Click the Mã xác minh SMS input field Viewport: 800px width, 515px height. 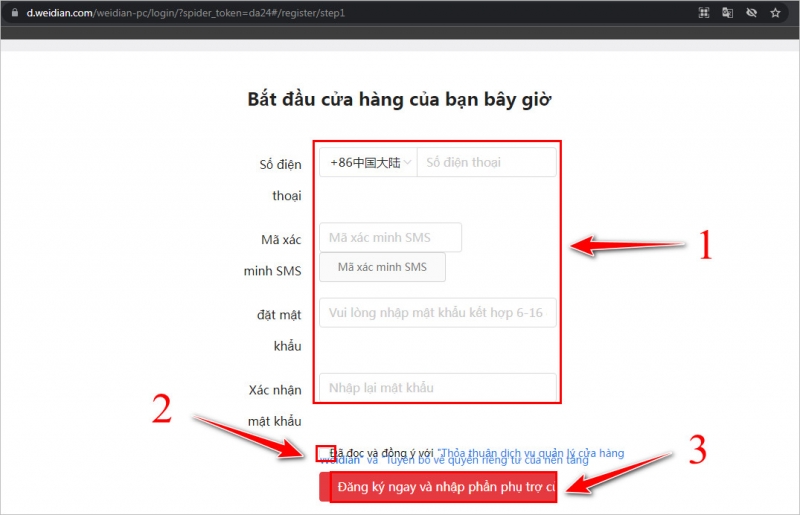390,237
